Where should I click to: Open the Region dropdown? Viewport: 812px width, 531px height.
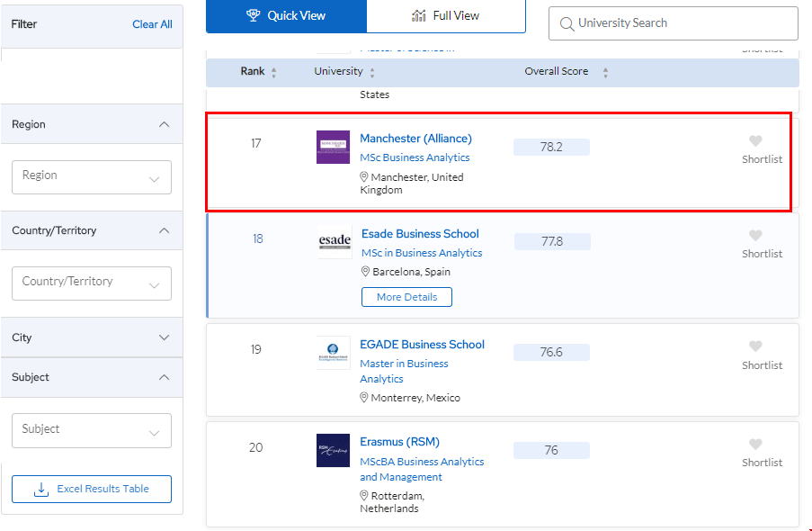coord(92,177)
